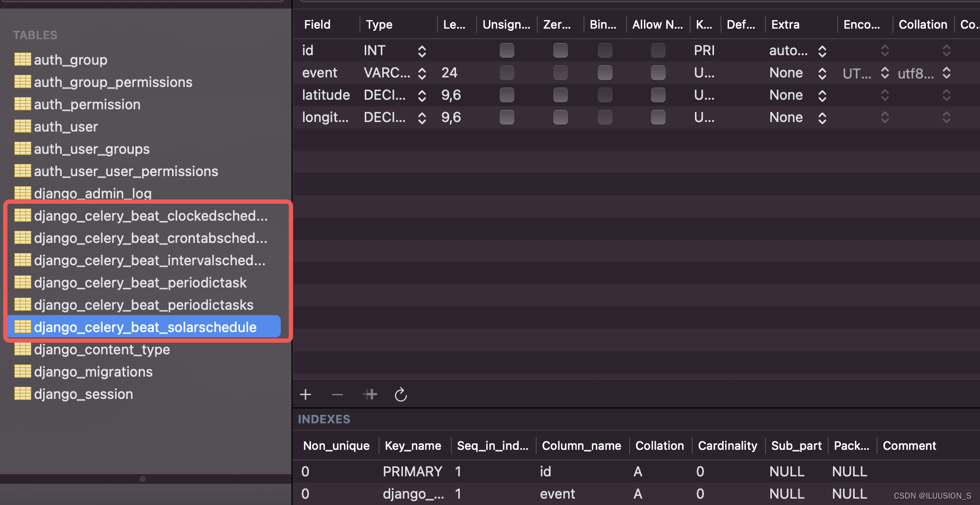Click table icon beside auth_group
The width and height of the screenshot is (980, 505).
tap(22, 59)
